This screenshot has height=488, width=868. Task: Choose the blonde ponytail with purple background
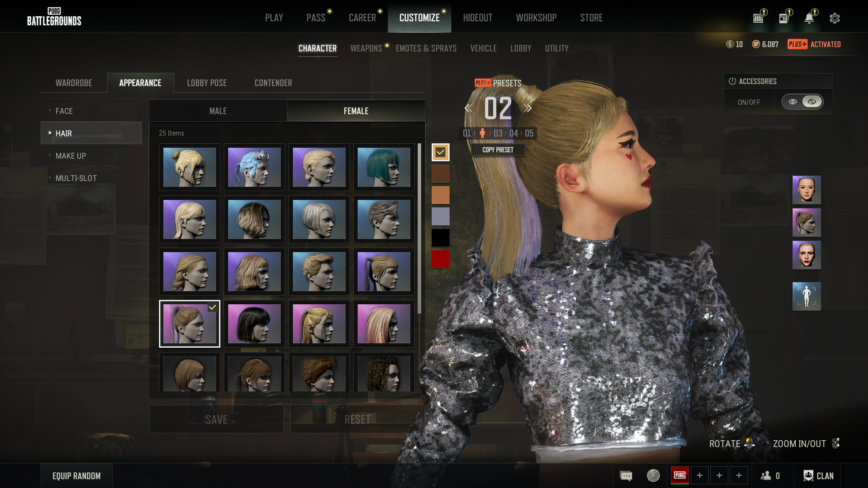pos(319,324)
